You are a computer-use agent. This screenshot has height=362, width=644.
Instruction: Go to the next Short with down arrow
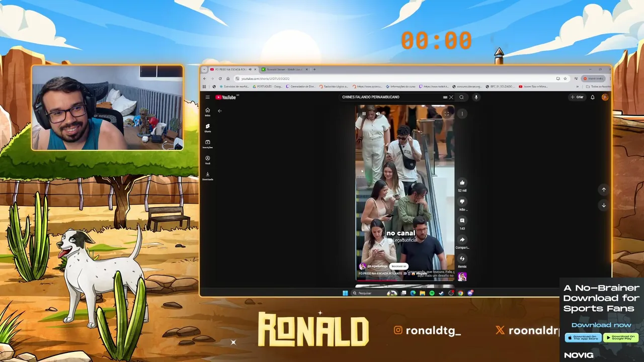[604, 205]
